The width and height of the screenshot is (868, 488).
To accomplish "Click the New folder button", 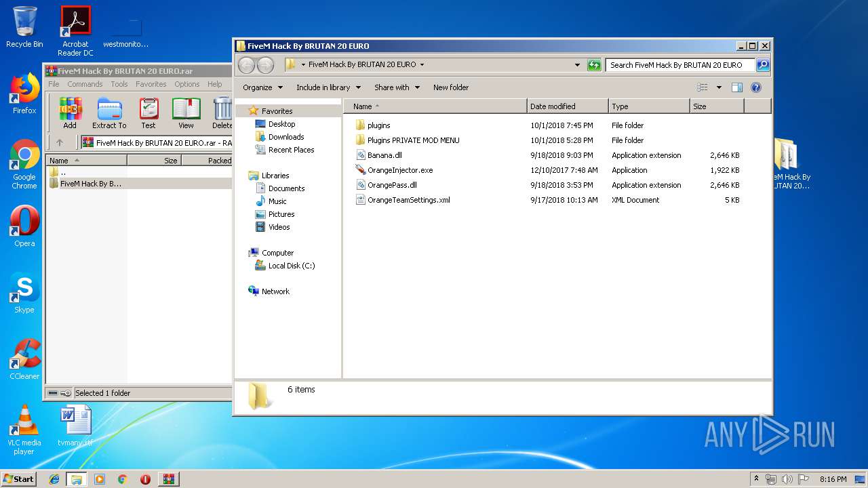I will (x=451, y=87).
